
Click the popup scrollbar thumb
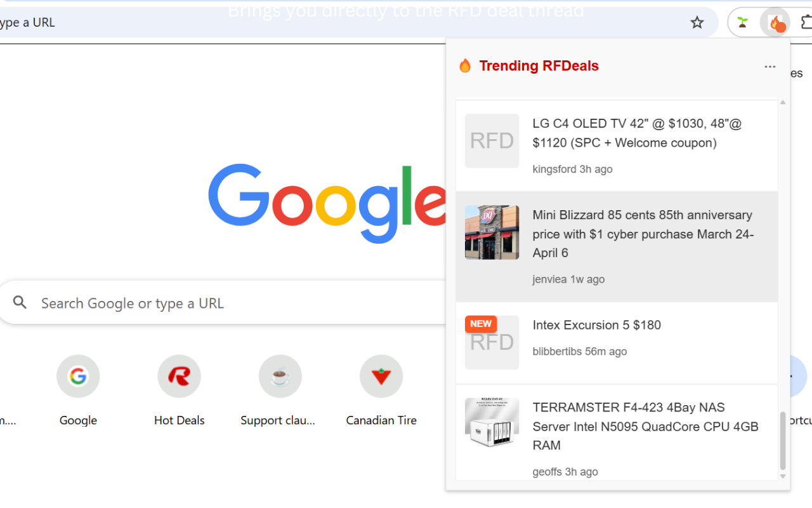pyautogui.click(x=783, y=440)
